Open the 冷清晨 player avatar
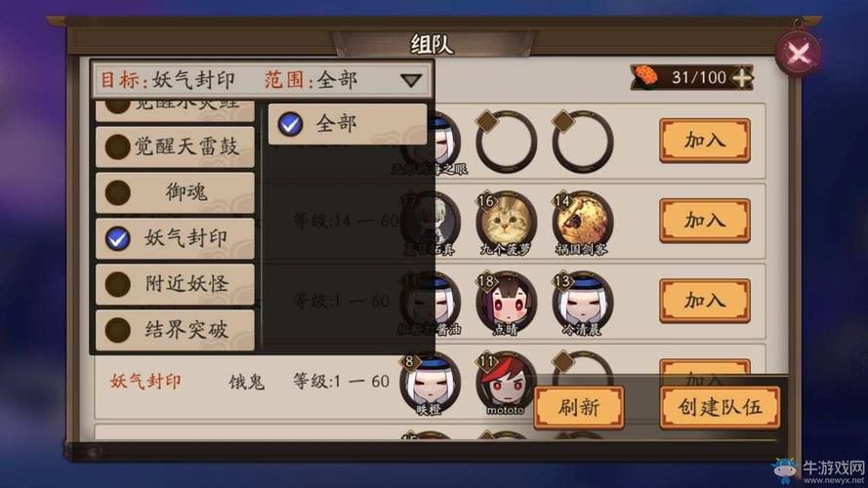868x488 pixels. (x=582, y=301)
